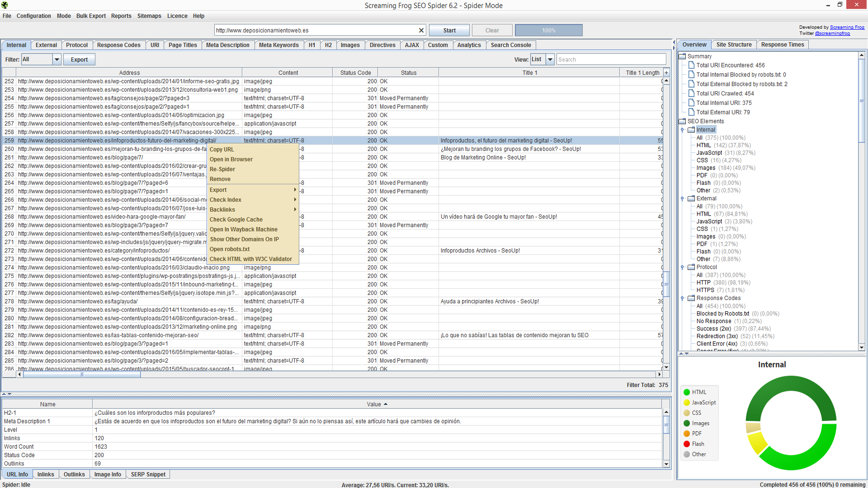
Task: Switch to the Page Titles tab
Action: tap(183, 45)
